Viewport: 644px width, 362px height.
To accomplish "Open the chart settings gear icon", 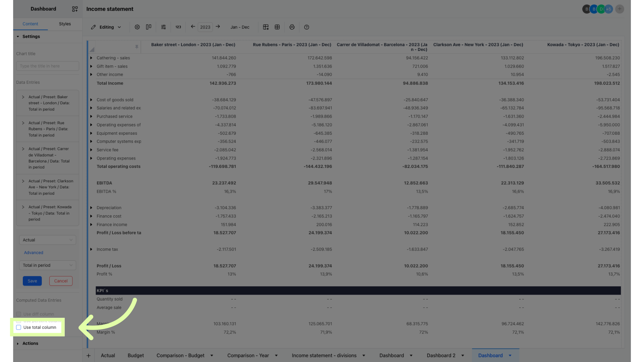I will [137, 27].
